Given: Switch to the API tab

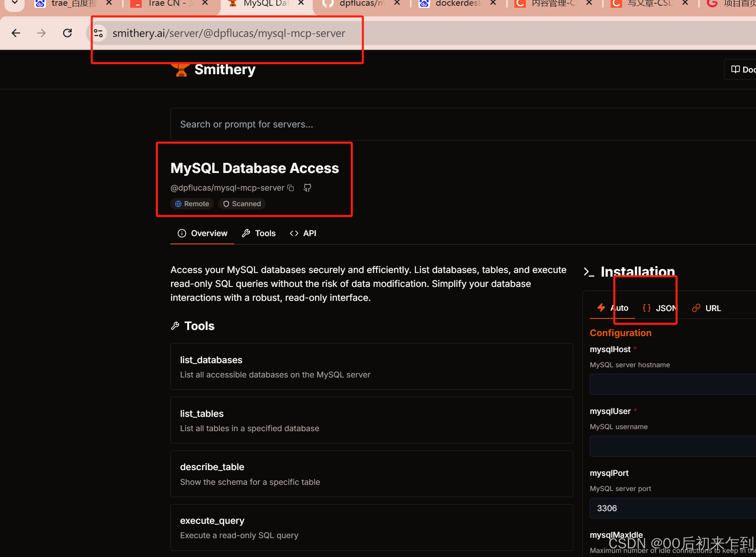Looking at the screenshot, I should click(x=303, y=233).
